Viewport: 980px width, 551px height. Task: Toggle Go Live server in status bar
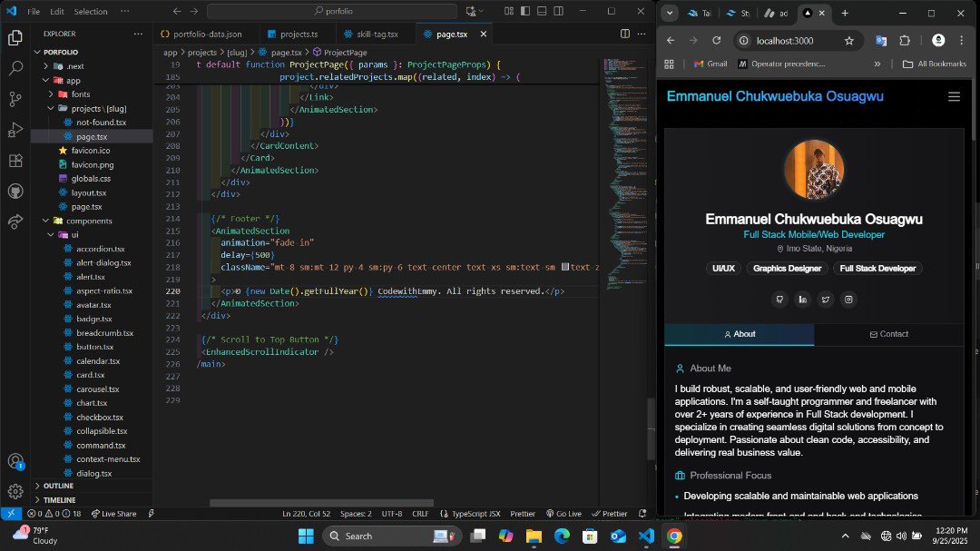coord(563,514)
